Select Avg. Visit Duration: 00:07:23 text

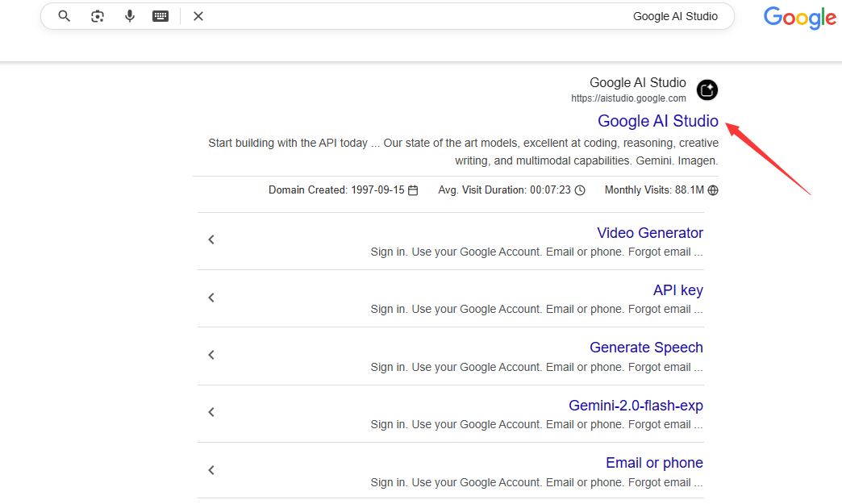504,190
